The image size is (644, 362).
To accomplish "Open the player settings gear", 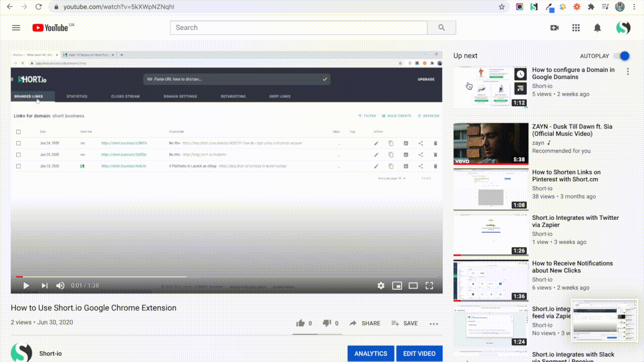I will pyautogui.click(x=381, y=286).
